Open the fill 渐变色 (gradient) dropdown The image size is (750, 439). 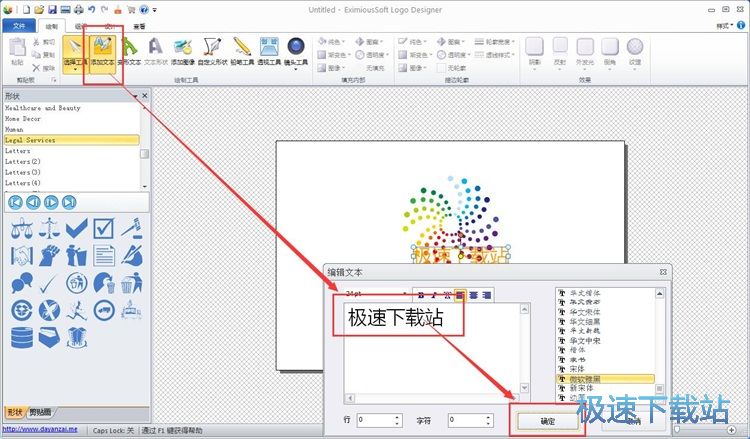pos(334,55)
